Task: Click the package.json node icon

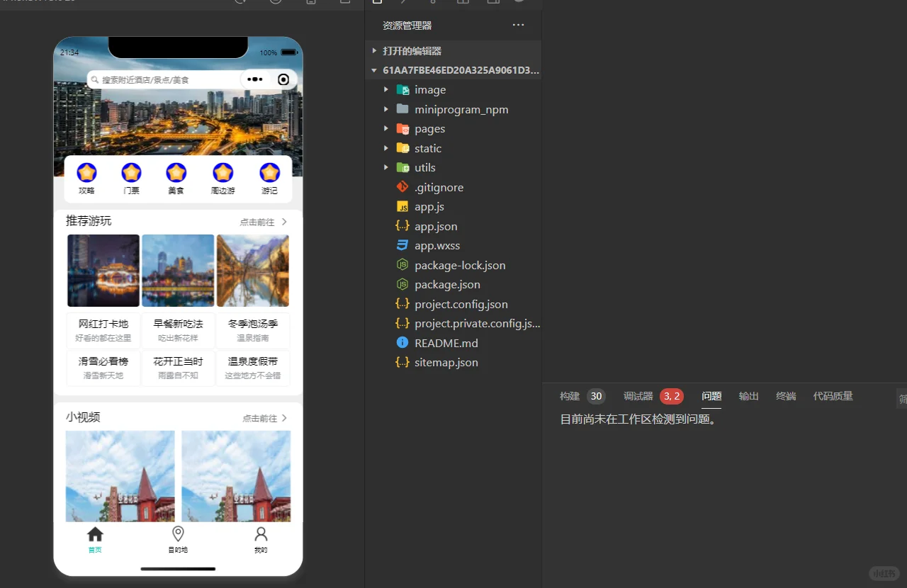Action: coord(402,284)
